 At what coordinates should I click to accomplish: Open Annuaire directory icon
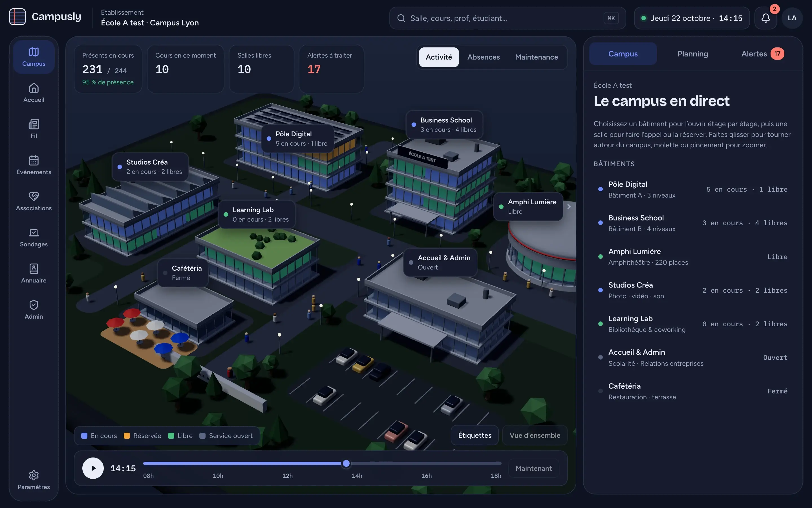tap(34, 268)
